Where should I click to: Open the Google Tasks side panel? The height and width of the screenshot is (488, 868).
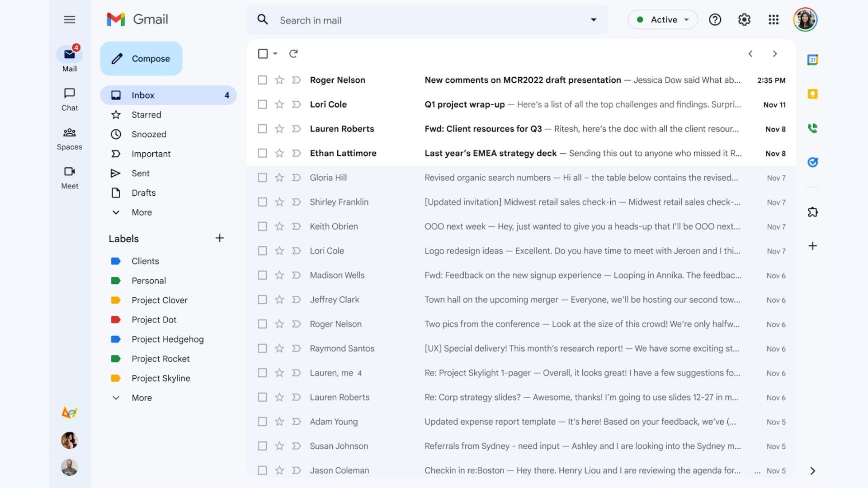(812, 162)
